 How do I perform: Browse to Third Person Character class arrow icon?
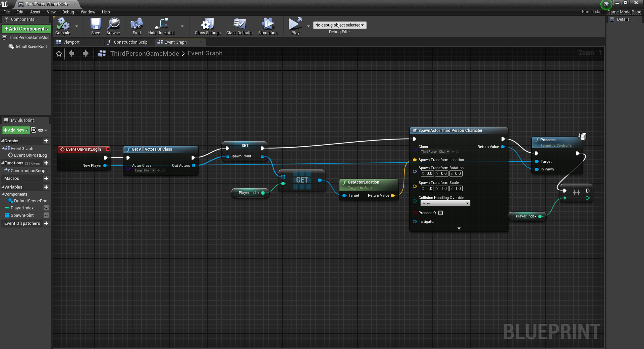pyautogui.click(x=453, y=152)
